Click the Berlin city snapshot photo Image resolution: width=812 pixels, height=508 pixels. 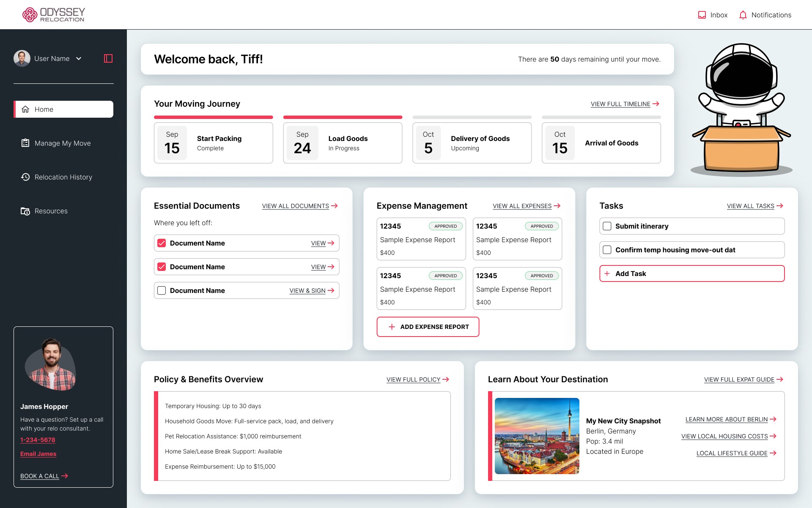point(537,436)
